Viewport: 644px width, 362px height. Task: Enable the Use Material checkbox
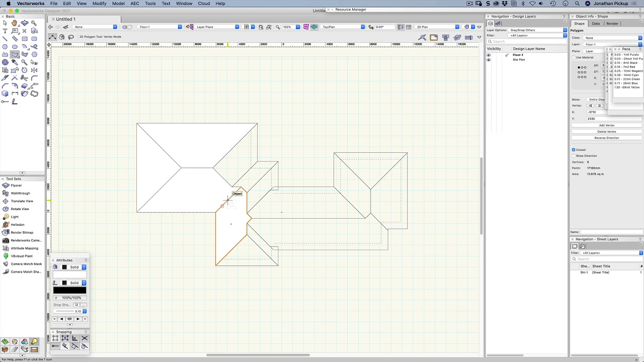(574, 57)
